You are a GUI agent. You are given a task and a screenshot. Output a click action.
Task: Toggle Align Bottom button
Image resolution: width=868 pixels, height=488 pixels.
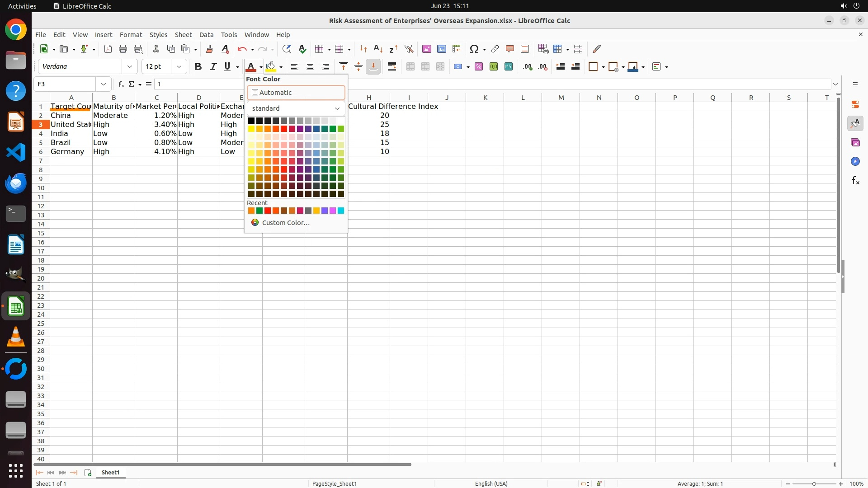tap(373, 67)
